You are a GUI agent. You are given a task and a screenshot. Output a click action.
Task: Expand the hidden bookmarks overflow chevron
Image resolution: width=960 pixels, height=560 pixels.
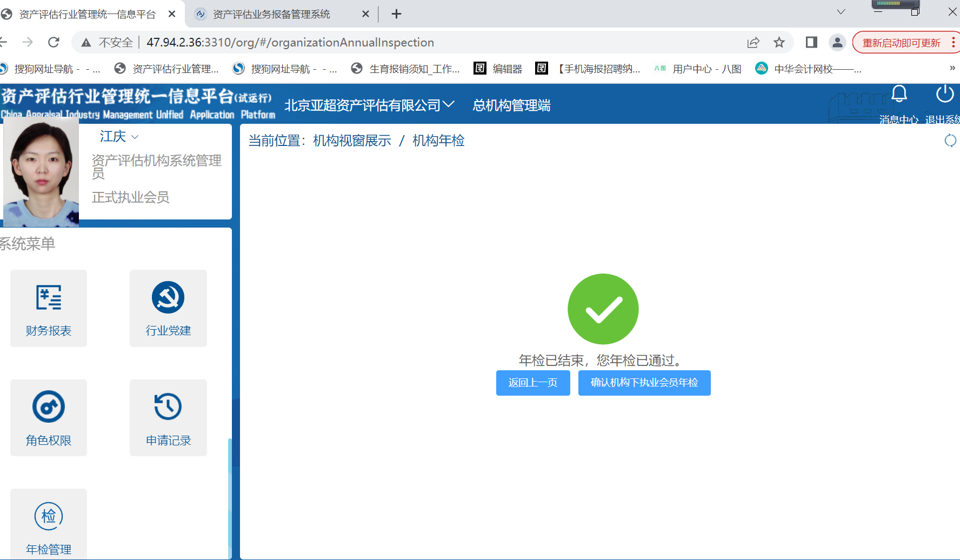pyautogui.click(x=952, y=68)
